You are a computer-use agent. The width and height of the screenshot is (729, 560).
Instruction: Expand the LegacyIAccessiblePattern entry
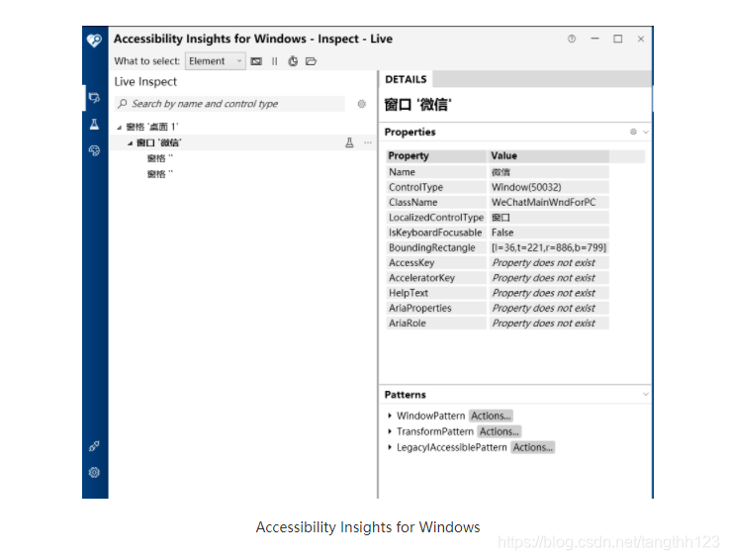(390, 447)
